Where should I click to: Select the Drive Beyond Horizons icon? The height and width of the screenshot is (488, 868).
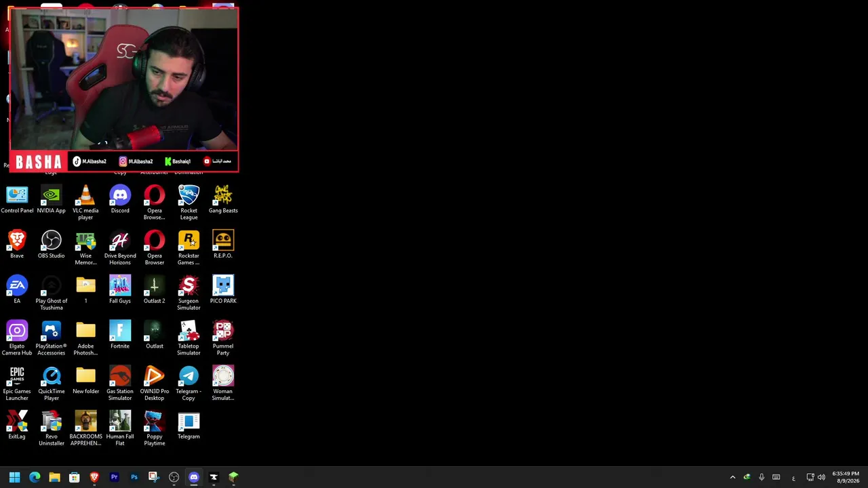pos(120,248)
